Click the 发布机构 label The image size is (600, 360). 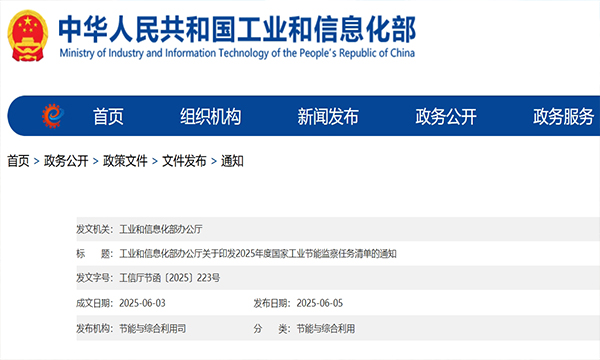(95, 328)
